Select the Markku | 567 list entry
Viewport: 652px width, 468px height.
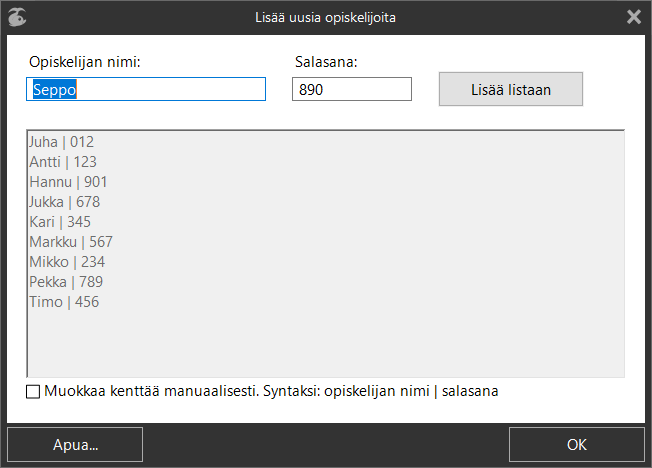click(71, 242)
